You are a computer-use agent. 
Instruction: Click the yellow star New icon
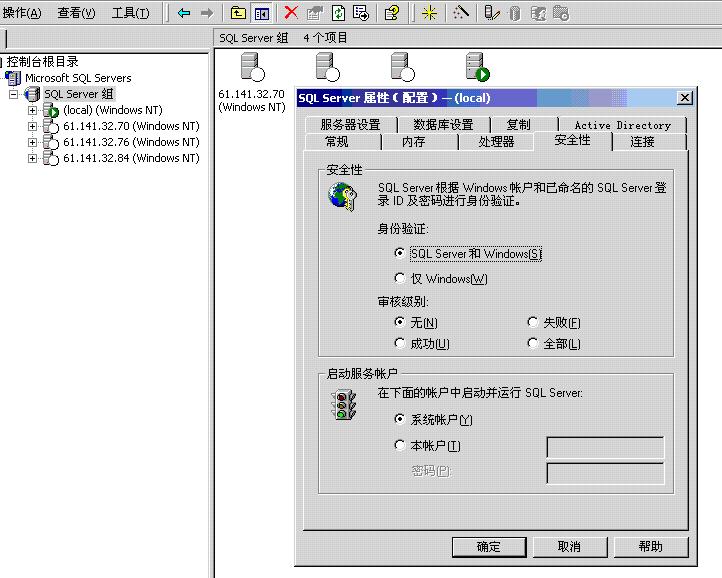(x=429, y=13)
